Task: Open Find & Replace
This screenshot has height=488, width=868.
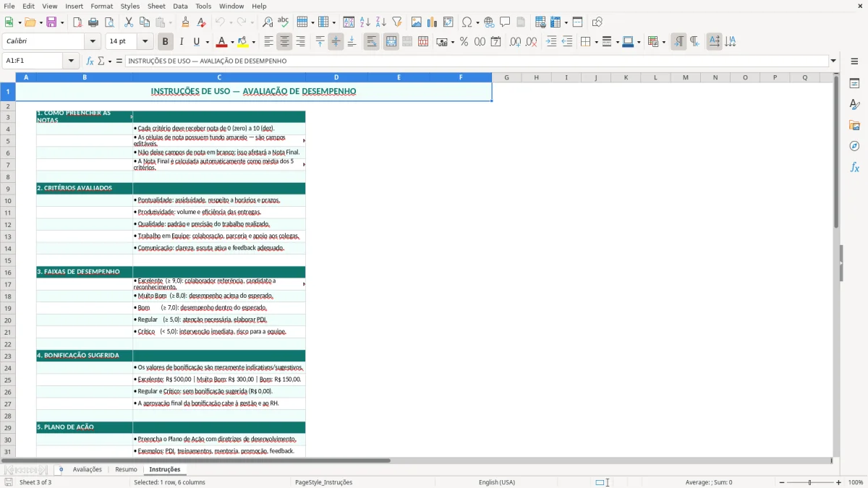Action: pyautogui.click(x=268, y=22)
